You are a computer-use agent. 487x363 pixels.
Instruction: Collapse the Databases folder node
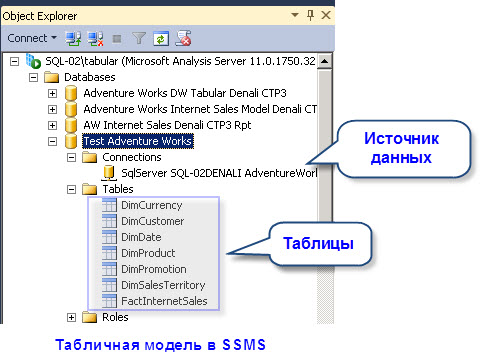(33, 77)
